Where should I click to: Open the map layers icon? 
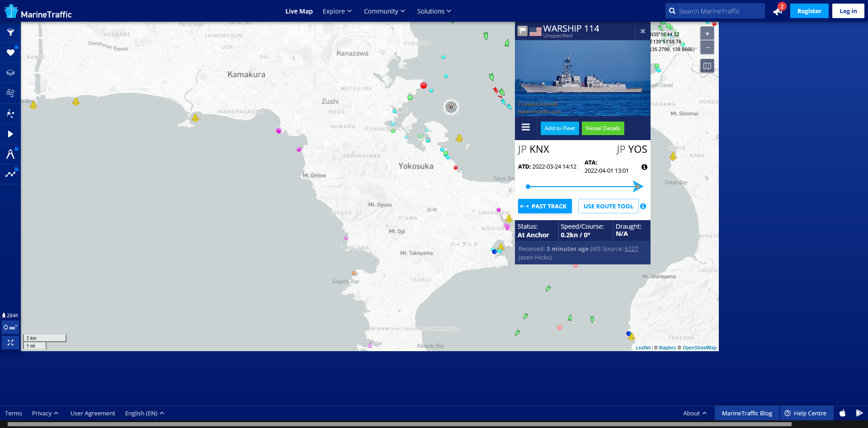(10, 73)
